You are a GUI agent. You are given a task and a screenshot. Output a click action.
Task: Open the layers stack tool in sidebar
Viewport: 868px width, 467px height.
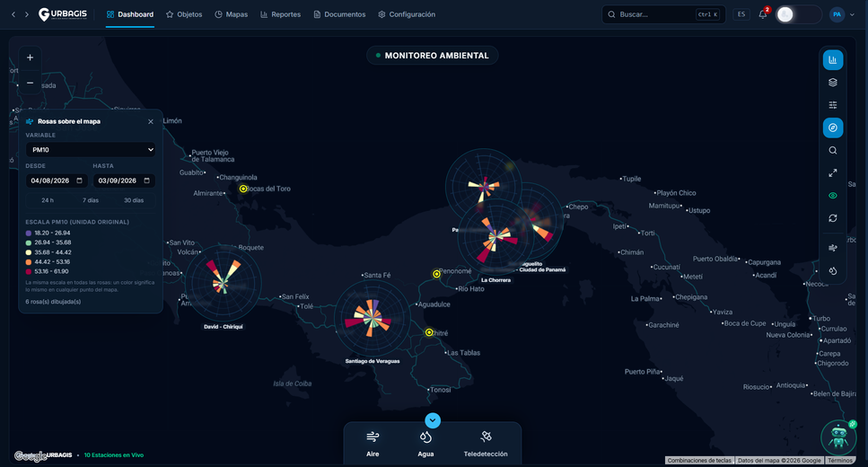tap(833, 83)
